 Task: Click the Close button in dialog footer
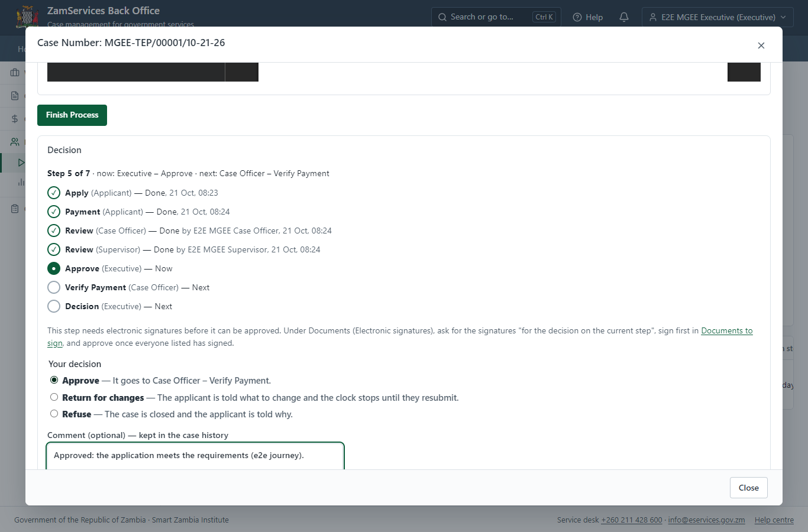tap(748, 488)
